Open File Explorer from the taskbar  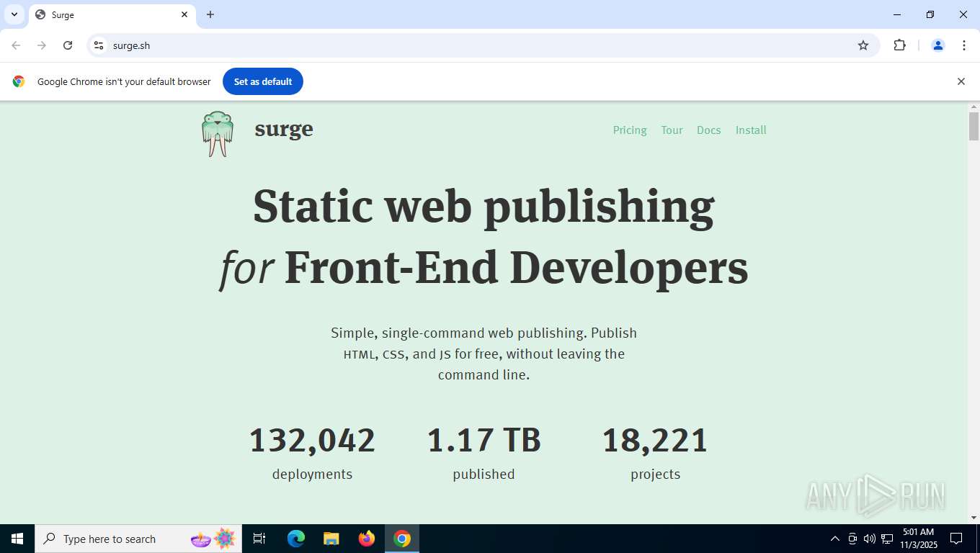point(331,539)
